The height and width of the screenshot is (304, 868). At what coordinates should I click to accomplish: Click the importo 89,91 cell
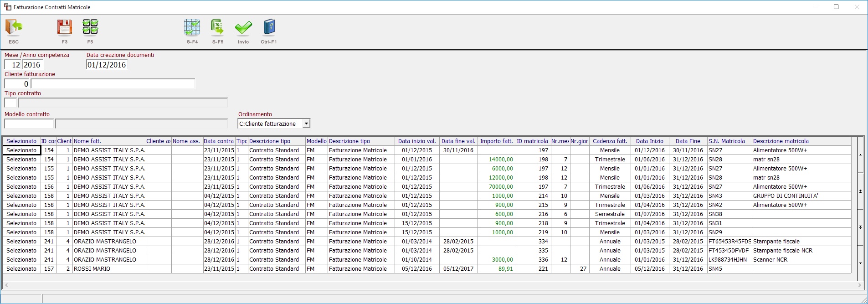pyautogui.click(x=496, y=269)
